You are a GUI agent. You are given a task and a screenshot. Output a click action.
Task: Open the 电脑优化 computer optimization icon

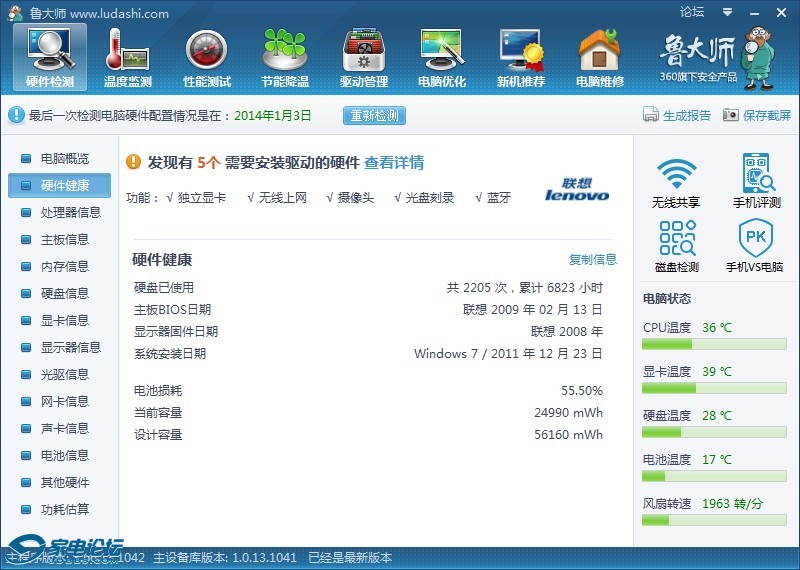(441, 57)
